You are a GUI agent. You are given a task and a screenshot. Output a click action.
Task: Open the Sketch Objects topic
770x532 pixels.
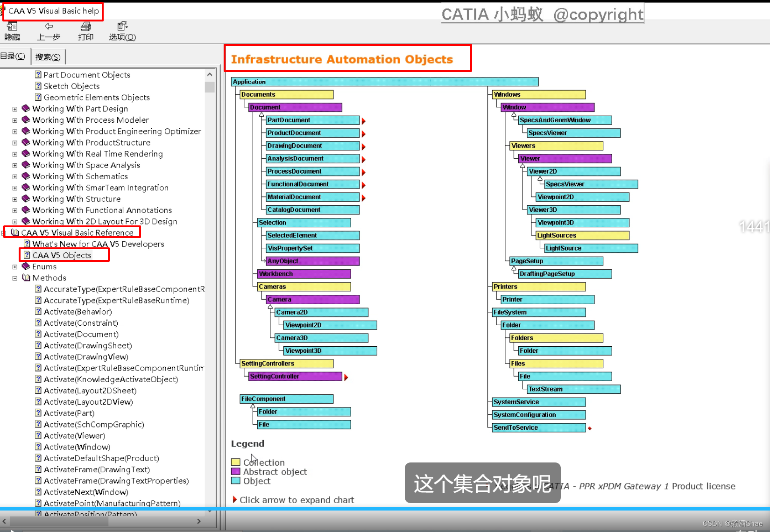pyautogui.click(x=71, y=86)
